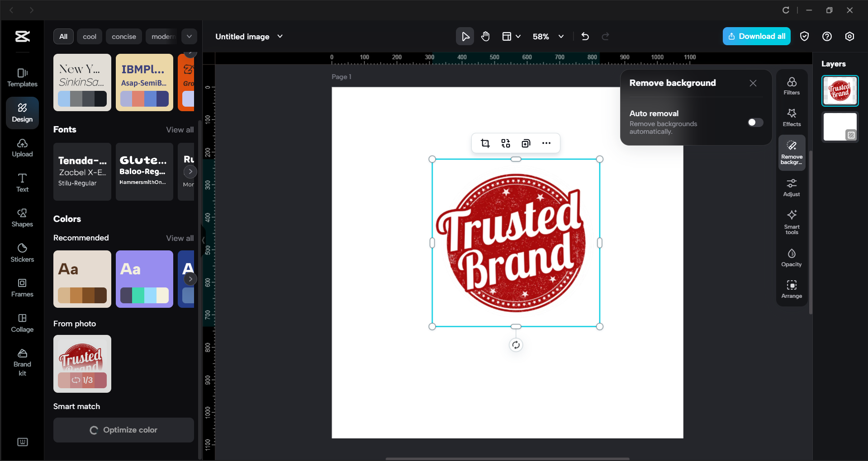This screenshot has height=461, width=868.
Task: Open the filter tags overflow chevron
Action: point(189,36)
